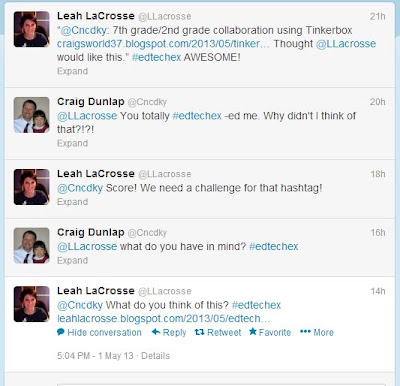Viewport: 400px width, 386px height.
Task: Expand the 'what do you have in mind?' tweet
Action: coord(72,260)
